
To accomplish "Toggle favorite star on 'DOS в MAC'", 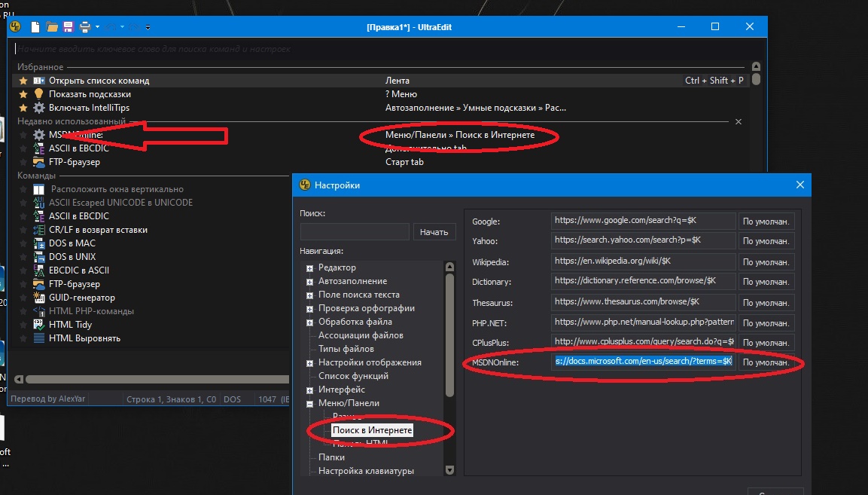I will click(x=23, y=243).
